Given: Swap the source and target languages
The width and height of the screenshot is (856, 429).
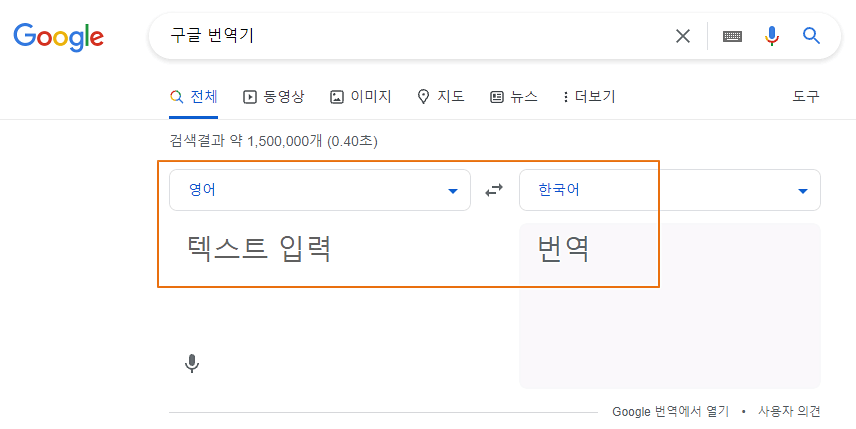Looking at the screenshot, I should (494, 190).
